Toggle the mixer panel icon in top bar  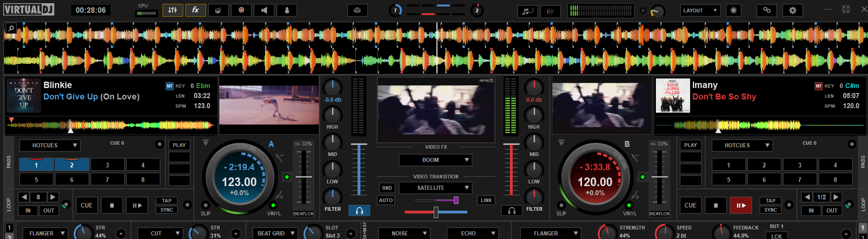pos(172,10)
